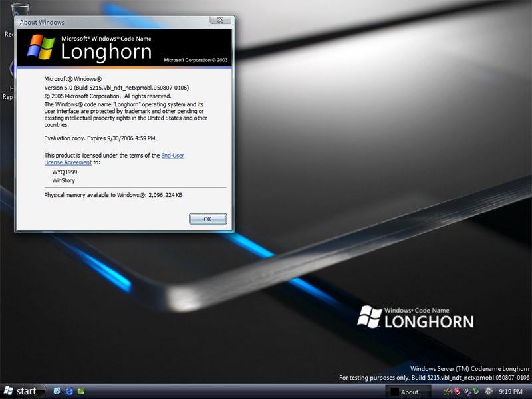This screenshot has height=399, width=532.
Task: Close the About Windows dialog
Action: [220, 20]
